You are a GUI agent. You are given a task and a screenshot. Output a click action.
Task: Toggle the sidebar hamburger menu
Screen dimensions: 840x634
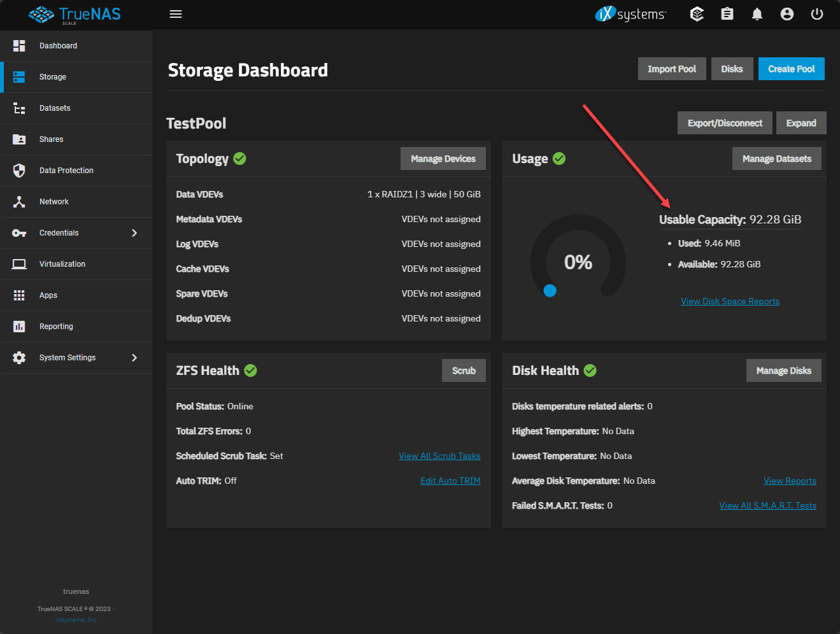pos(176,13)
